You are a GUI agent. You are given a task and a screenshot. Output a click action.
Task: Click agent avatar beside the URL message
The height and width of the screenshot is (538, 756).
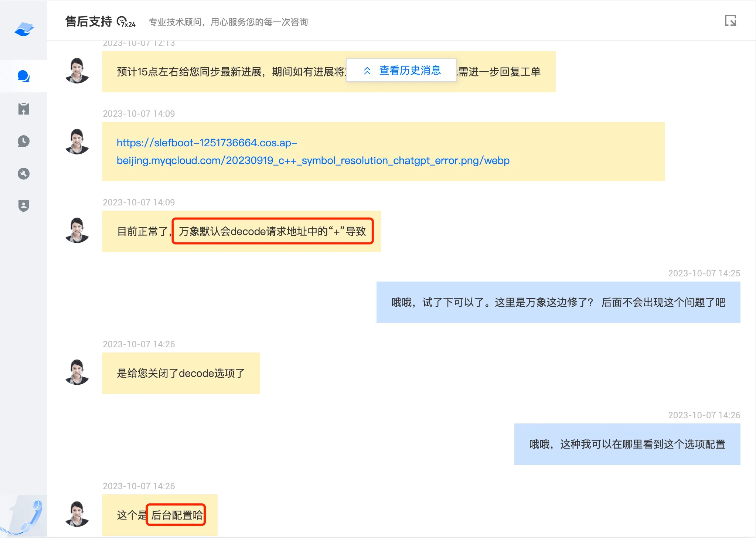(77, 142)
